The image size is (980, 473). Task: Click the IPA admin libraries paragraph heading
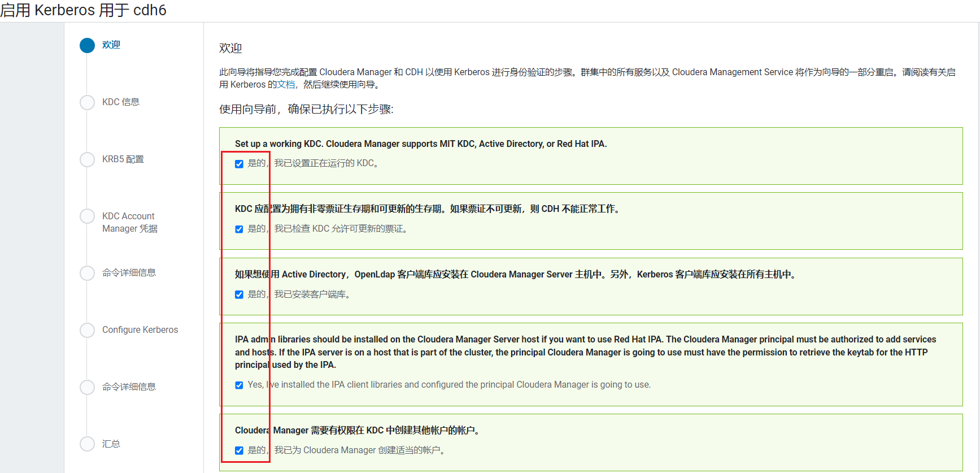coord(586,352)
